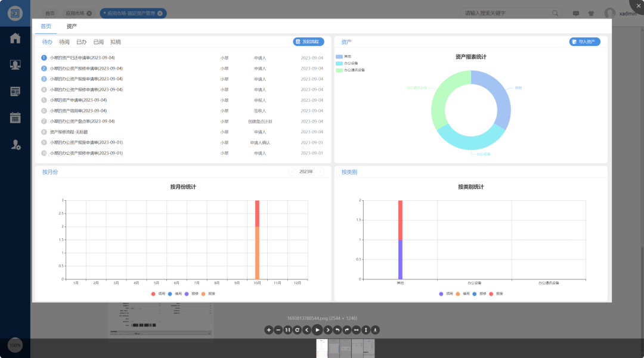Select the second thumbnail in the filmstrip
The width and height of the screenshot is (644, 358).
(x=333, y=348)
